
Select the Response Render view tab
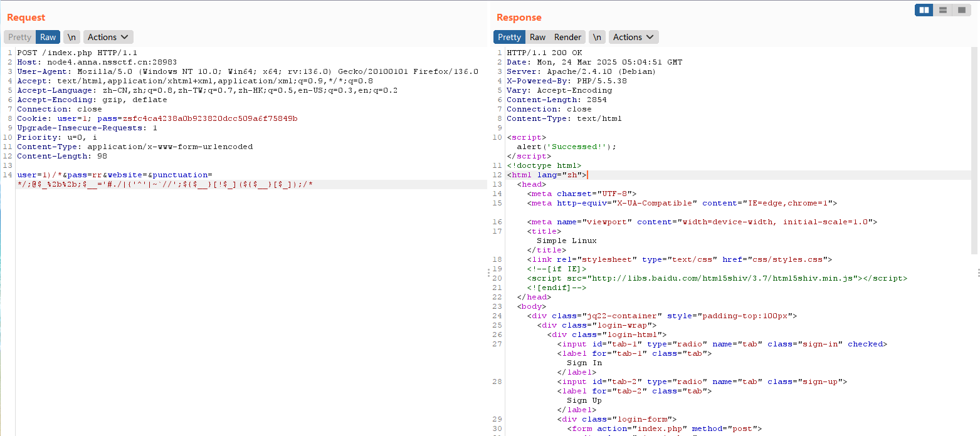pos(568,37)
